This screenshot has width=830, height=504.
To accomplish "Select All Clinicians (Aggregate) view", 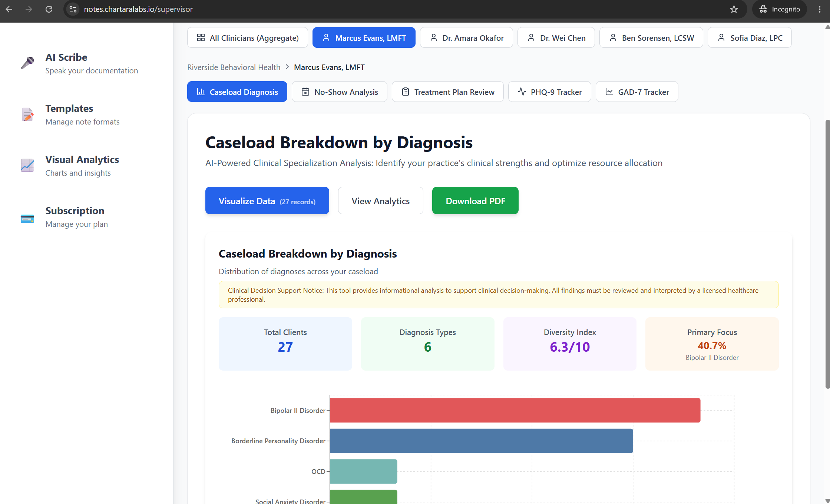I will [x=248, y=37].
